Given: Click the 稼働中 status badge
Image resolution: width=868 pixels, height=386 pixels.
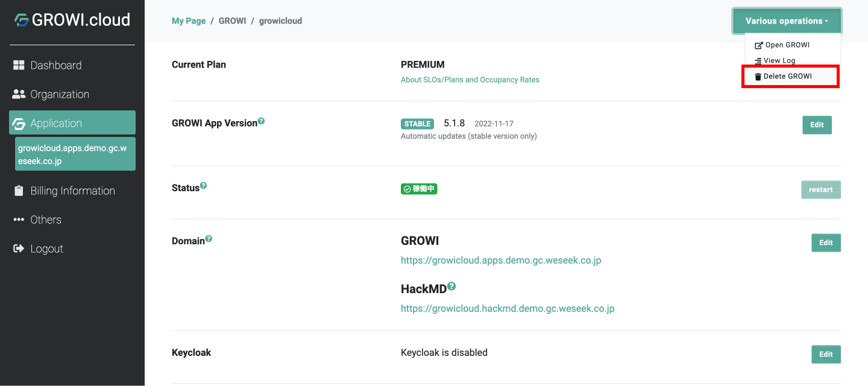Looking at the screenshot, I should [x=419, y=189].
